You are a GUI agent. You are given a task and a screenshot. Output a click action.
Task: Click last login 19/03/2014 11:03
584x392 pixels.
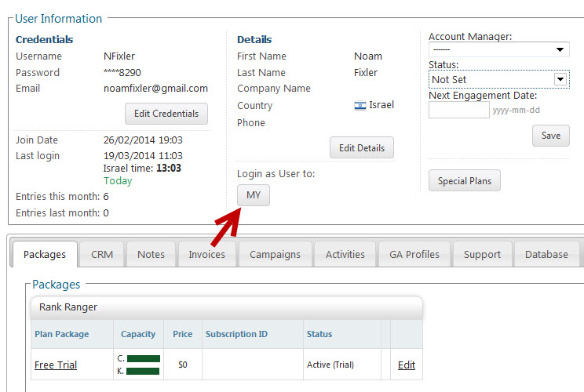(143, 156)
